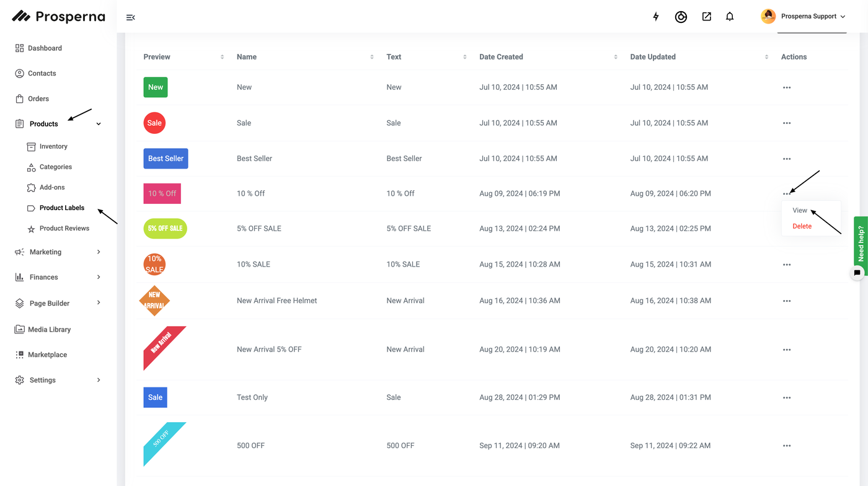Click three-dots for Test Only label
This screenshot has height=486, width=868.
(x=787, y=398)
